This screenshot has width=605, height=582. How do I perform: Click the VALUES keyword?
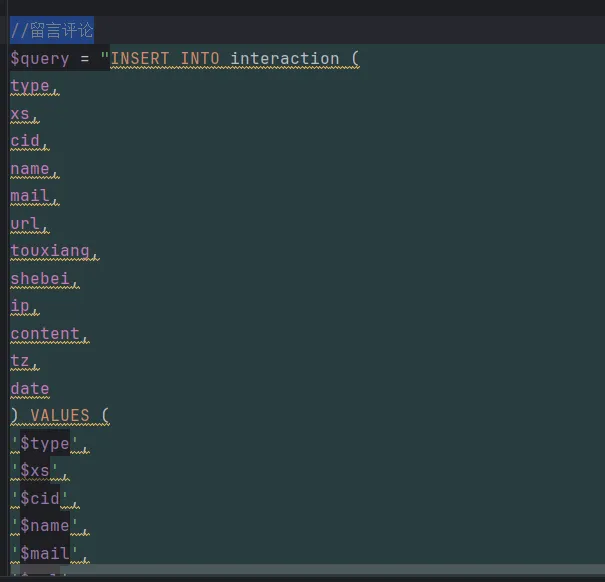click(60, 416)
